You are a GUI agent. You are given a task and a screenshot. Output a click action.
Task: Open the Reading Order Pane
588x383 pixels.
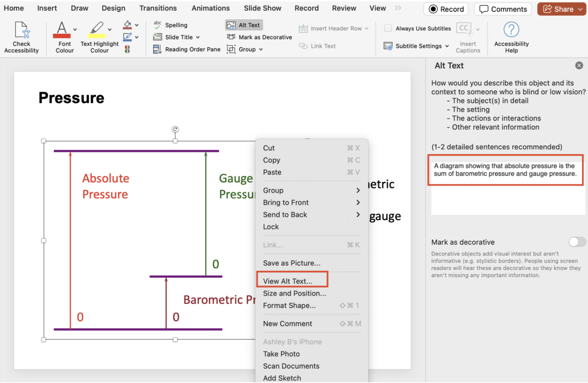tap(187, 49)
